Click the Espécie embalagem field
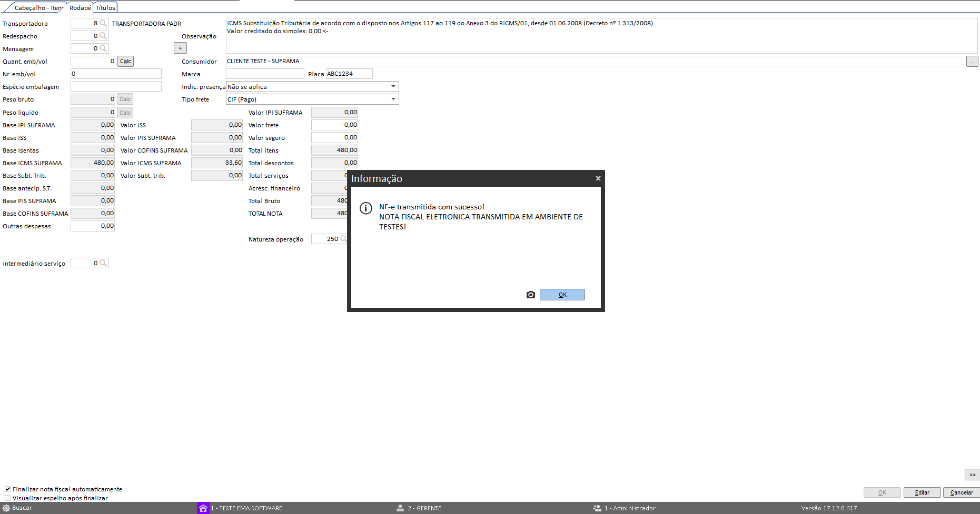980x514 pixels. point(116,87)
